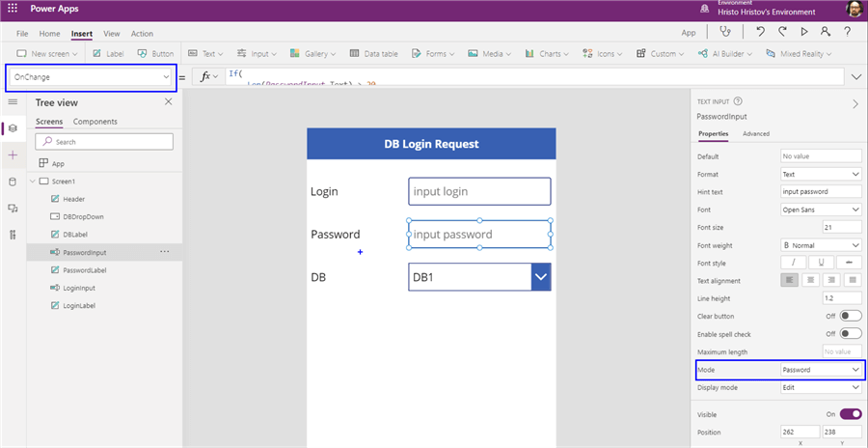Open the Share person icon
Viewport: 868px width, 448px height.
(826, 32)
